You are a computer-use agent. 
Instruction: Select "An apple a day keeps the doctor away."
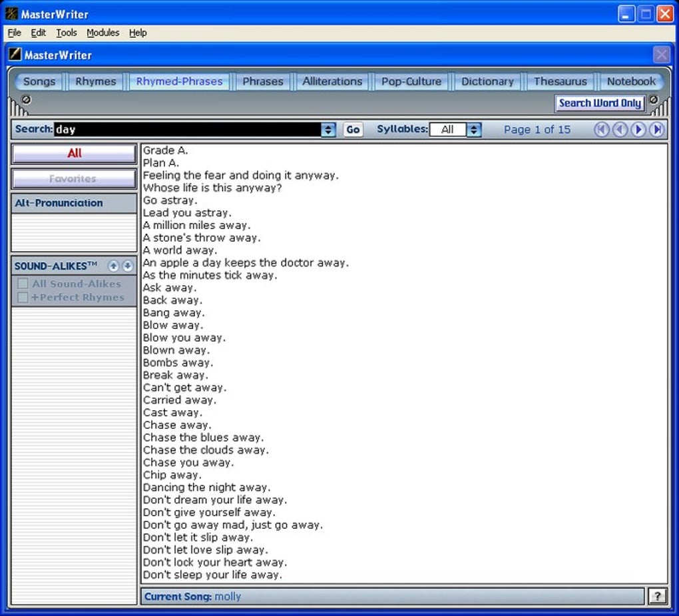[x=246, y=262]
